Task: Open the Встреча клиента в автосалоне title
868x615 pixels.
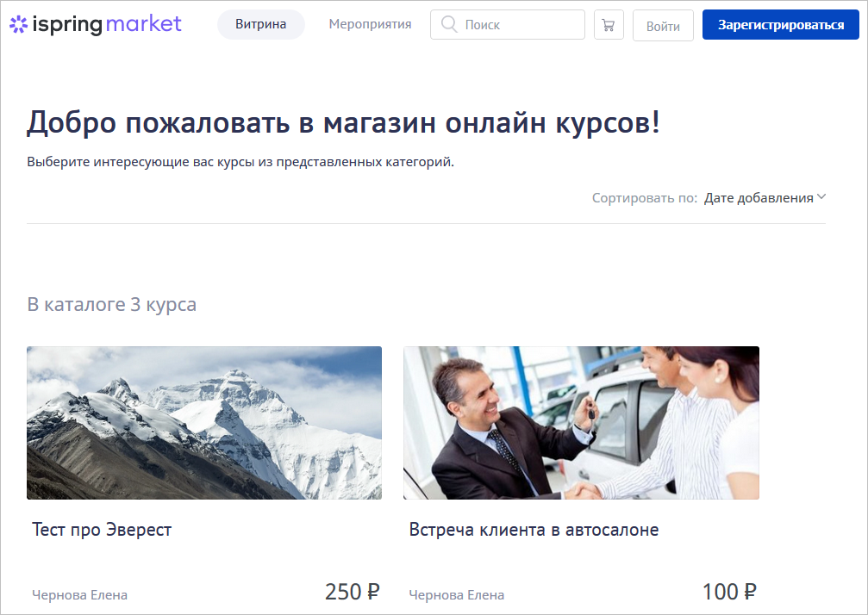Action: coord(534,530)
